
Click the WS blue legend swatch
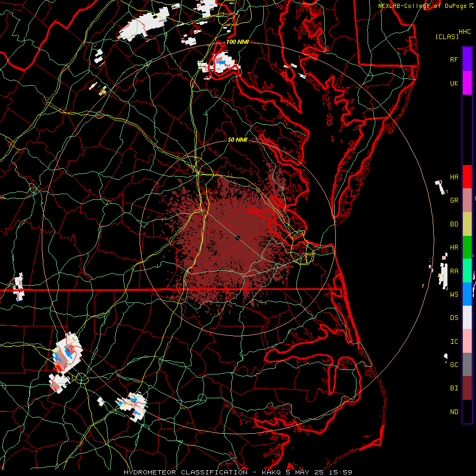tap(467, 294)
